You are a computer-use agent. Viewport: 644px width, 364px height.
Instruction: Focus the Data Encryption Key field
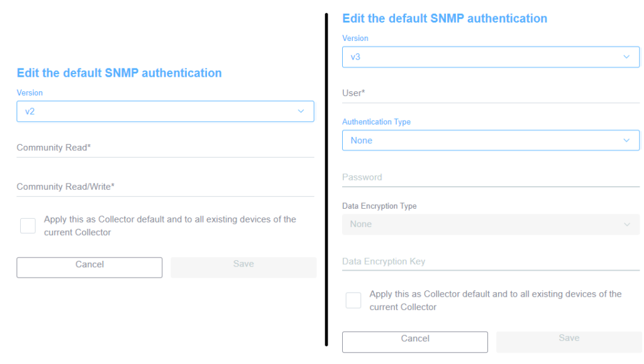click(x=491, y=262)
